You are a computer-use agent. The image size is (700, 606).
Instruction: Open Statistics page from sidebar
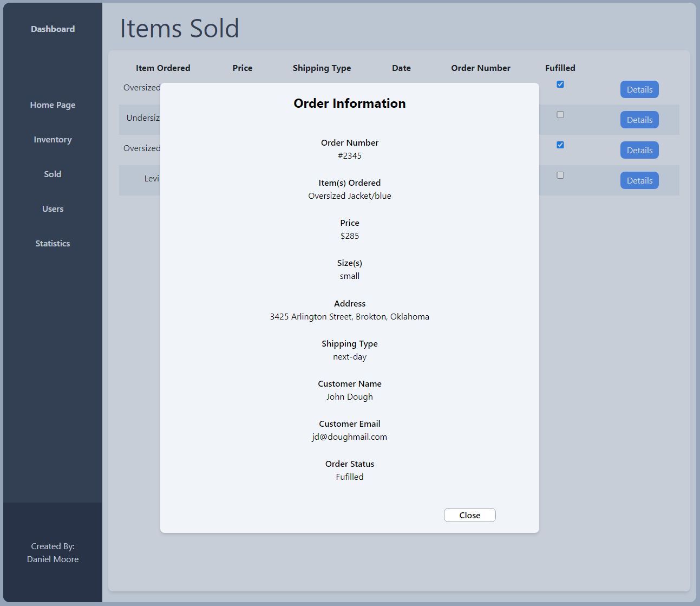click(x=53, y=244)
